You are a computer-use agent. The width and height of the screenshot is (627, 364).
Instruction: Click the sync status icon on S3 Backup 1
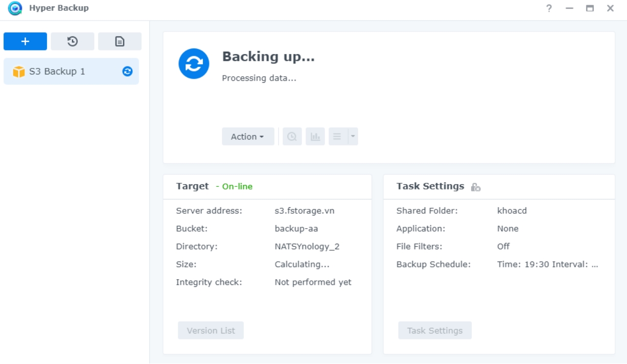[x=127, y=71]
